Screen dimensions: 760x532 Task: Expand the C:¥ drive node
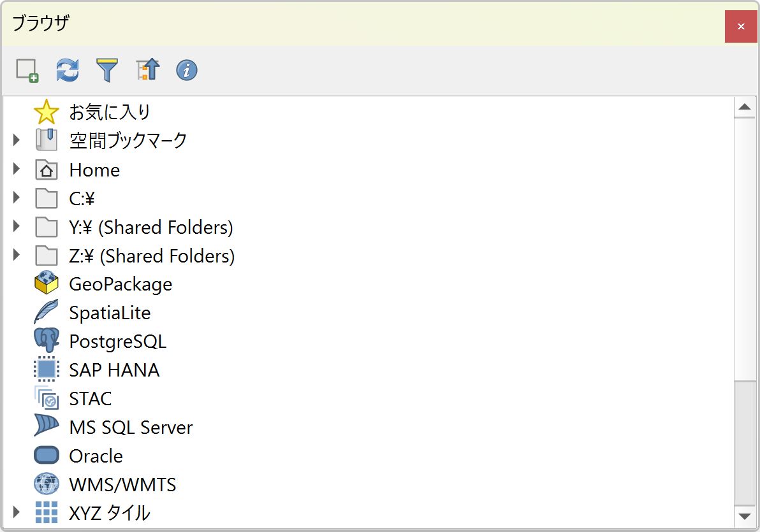click(17, 198)
